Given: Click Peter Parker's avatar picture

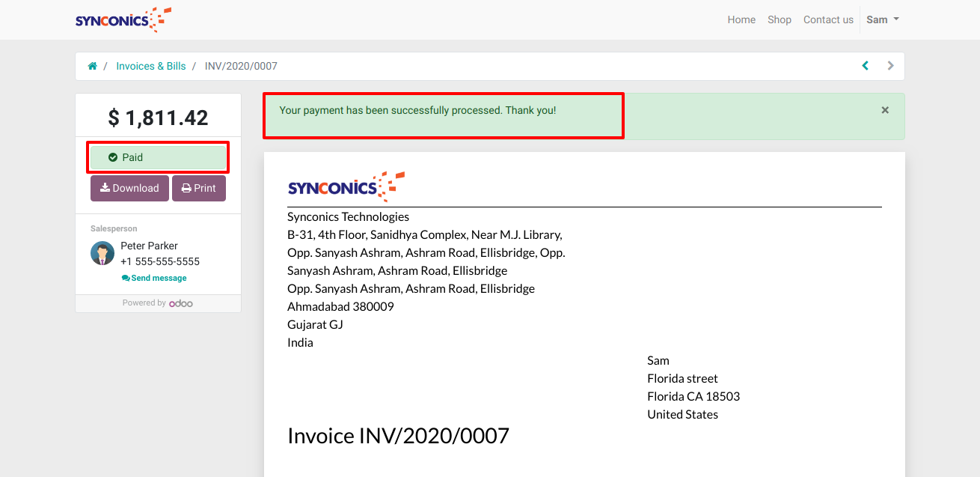Looking at the screenshot, I should 102,253.
